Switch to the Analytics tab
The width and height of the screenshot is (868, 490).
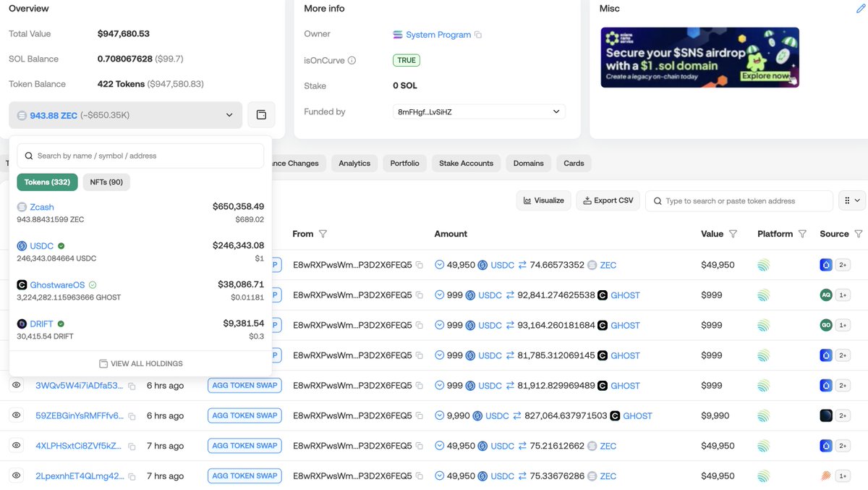(354, 163)
